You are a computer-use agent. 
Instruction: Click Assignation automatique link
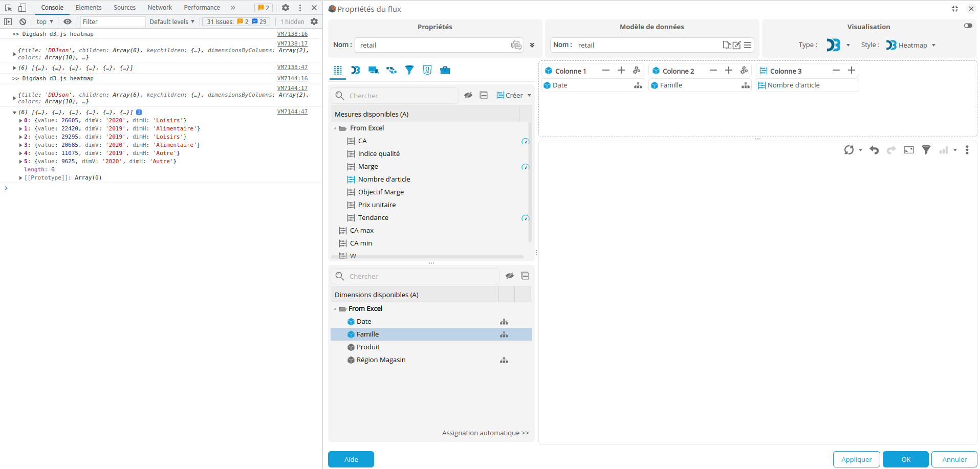[x=485, y=433]
